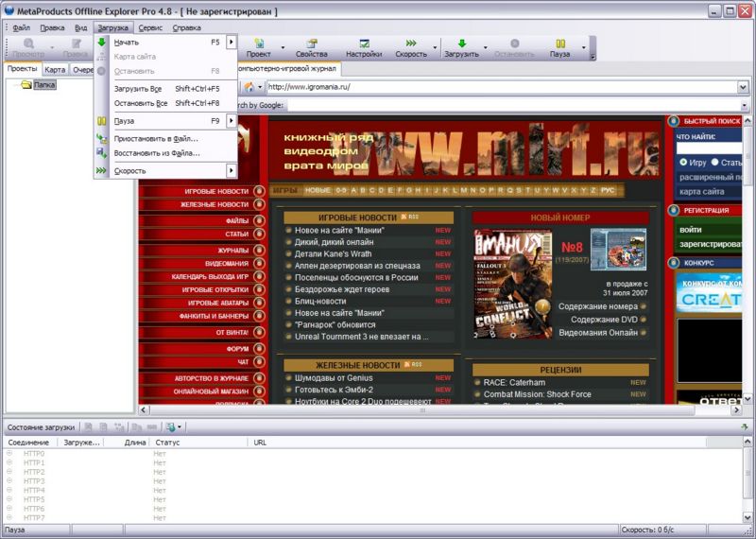The height and width of the screenshot is (539, 756).
Task: Expand the submenu arrow of Скорость menu item
Action: (232, 170)
